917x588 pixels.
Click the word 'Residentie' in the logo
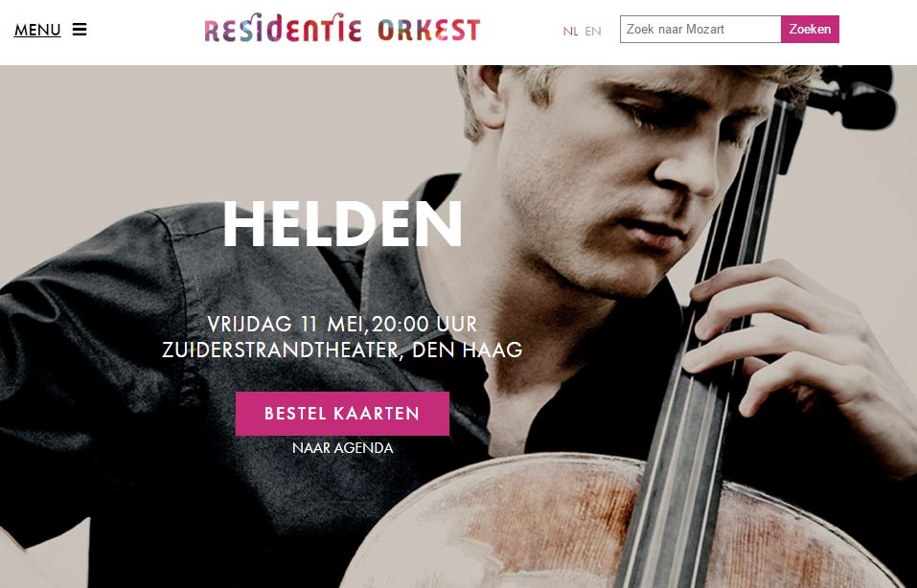pyautogui.click(x=283, y=29)
